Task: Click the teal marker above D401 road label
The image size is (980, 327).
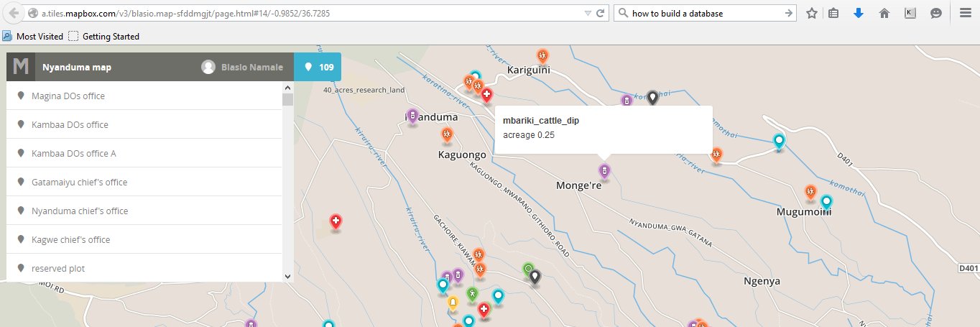Action: point(779,141)
